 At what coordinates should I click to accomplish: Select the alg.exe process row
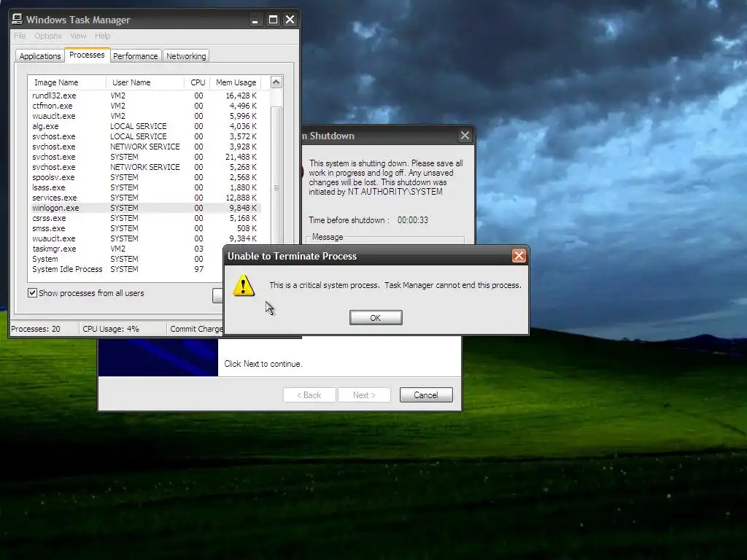point(145,126)
